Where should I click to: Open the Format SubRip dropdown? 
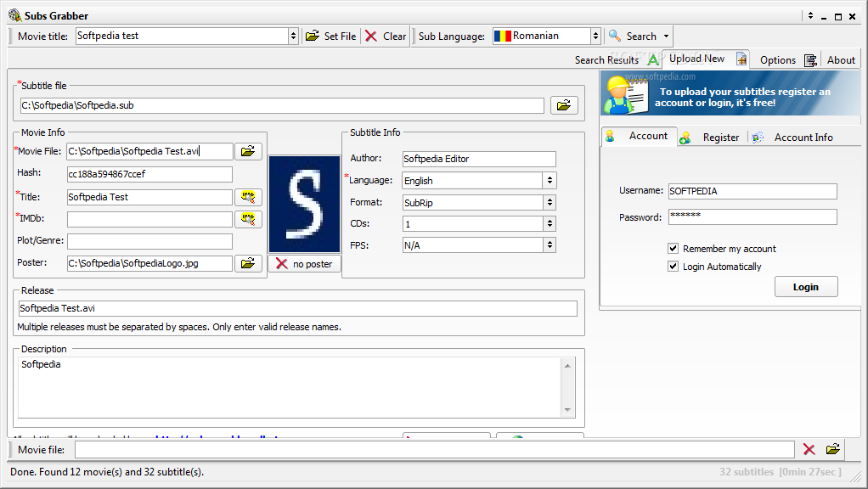click(x=550, y=202)
